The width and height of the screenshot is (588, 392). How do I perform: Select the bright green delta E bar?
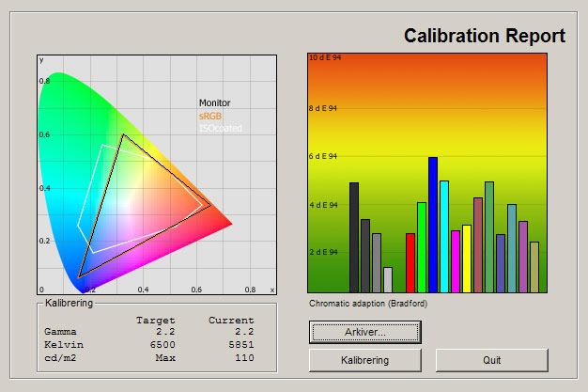coord(422,246)
